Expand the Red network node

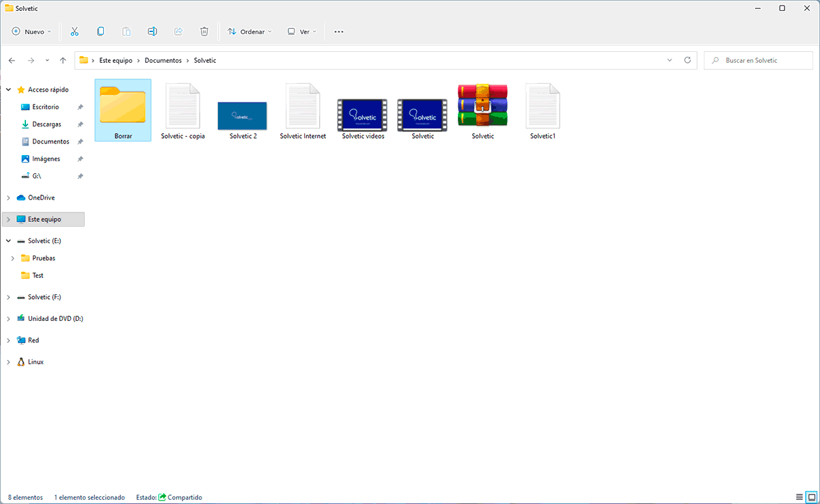[x=8, y=340]
